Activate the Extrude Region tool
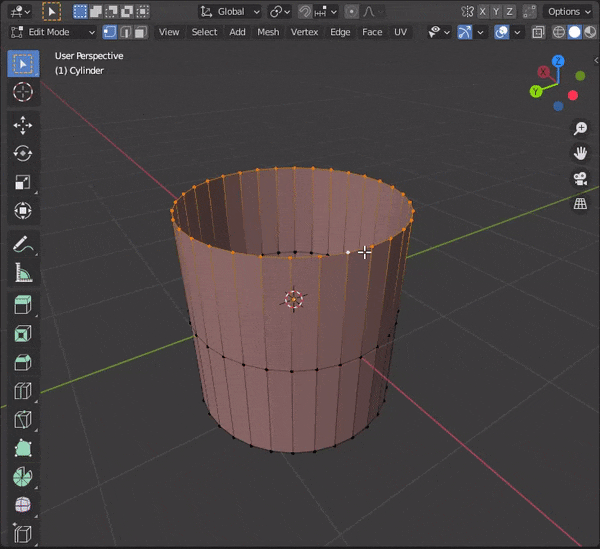This screenshot has height=549, width=600. pyautogui.click(x=23, y=305)
